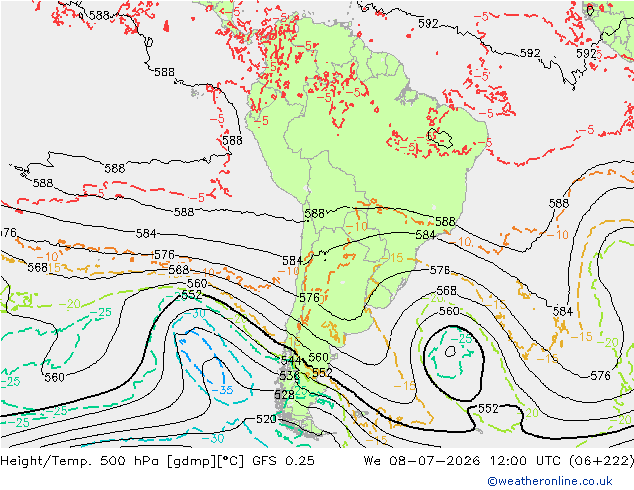
Task: Click the -25 label inside the closed low
Action: (x=461, y=339)
